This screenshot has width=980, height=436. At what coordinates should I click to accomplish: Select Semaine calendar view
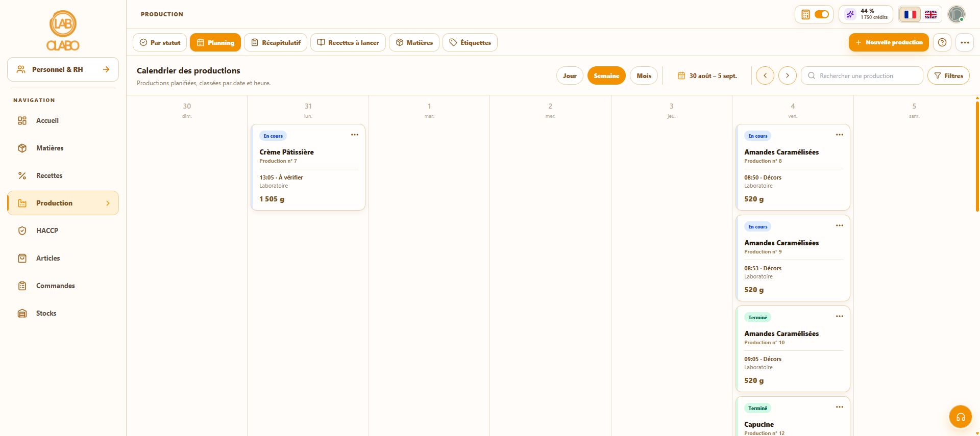pos(606,75)
